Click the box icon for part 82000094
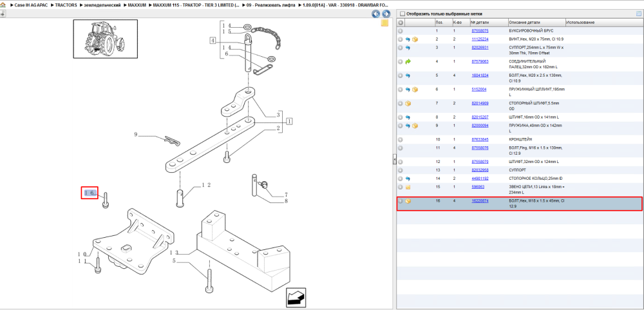The width and height of the screenshot is (644, 310). pos(415,126)
